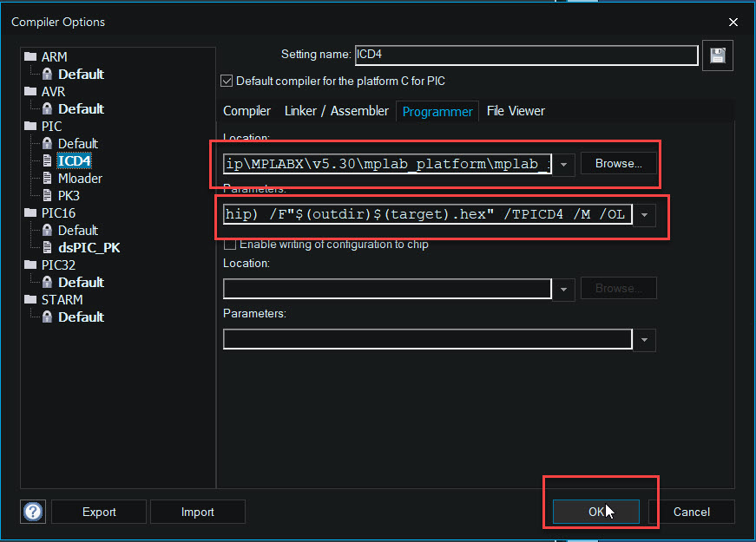Select Default under PIC16 folder
The image size is (756, 542).
(x=77, y=231)
